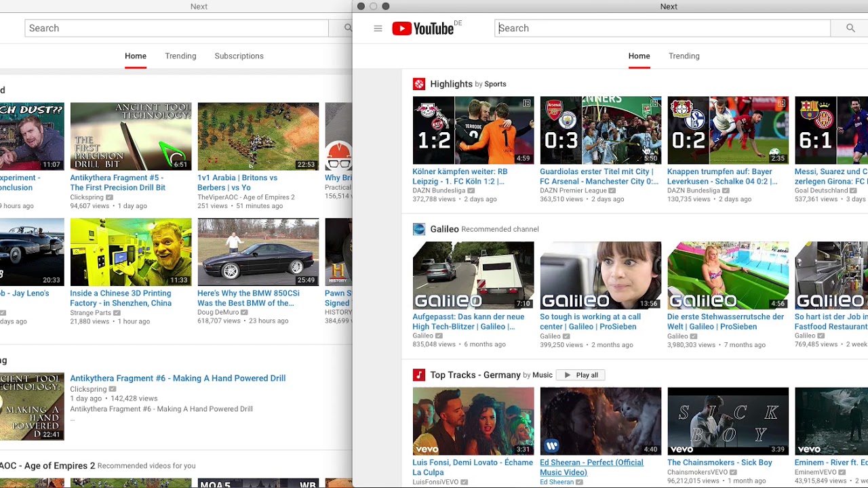Open Guardiolas erster Titel mit City link
Viewport: 868px width, 488px height.
pyautogui.click(x=599, y=176)
